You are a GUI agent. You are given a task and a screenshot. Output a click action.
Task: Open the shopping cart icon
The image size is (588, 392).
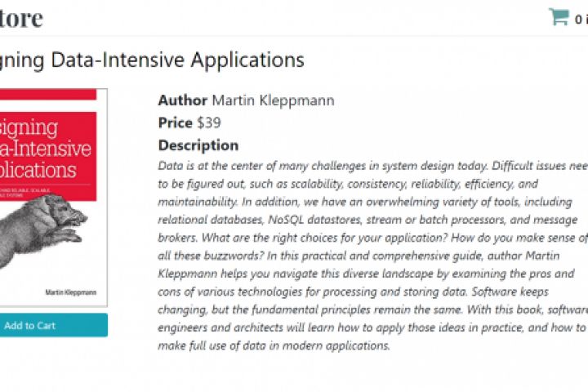[559, 17]
